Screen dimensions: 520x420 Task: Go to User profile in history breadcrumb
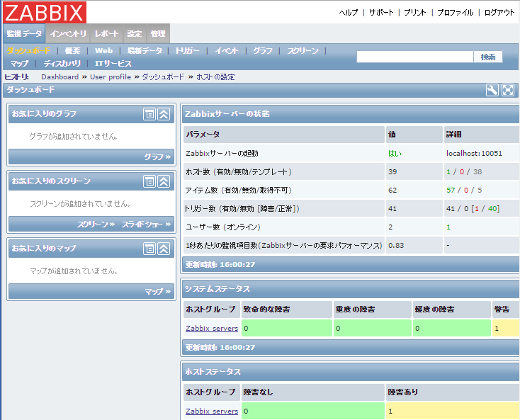click(111, 77)
